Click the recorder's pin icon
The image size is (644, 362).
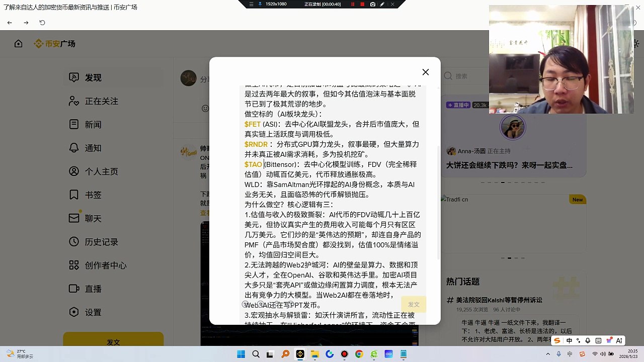coord(260,4)
